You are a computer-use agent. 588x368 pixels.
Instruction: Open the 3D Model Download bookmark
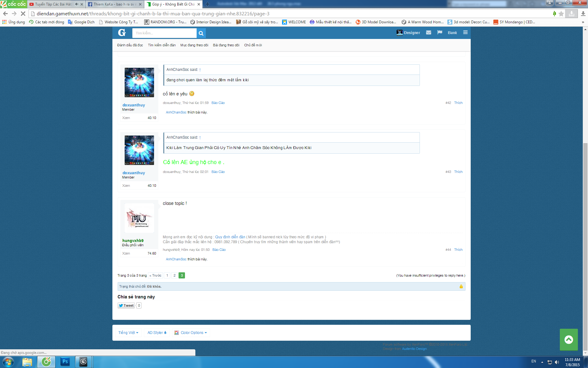[x=376, y=22]
